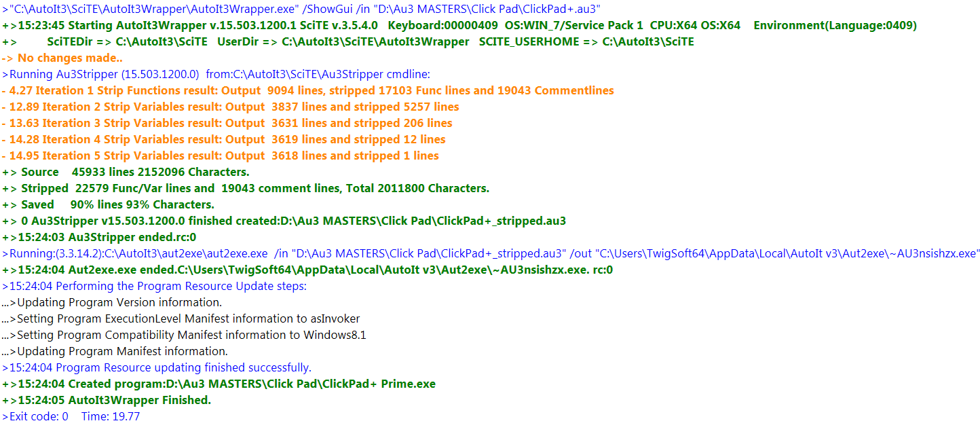Select the 'Source 45933 lines 2152096 Characters' line
Viewport: 980px width, 438px height.
[126, 172]
